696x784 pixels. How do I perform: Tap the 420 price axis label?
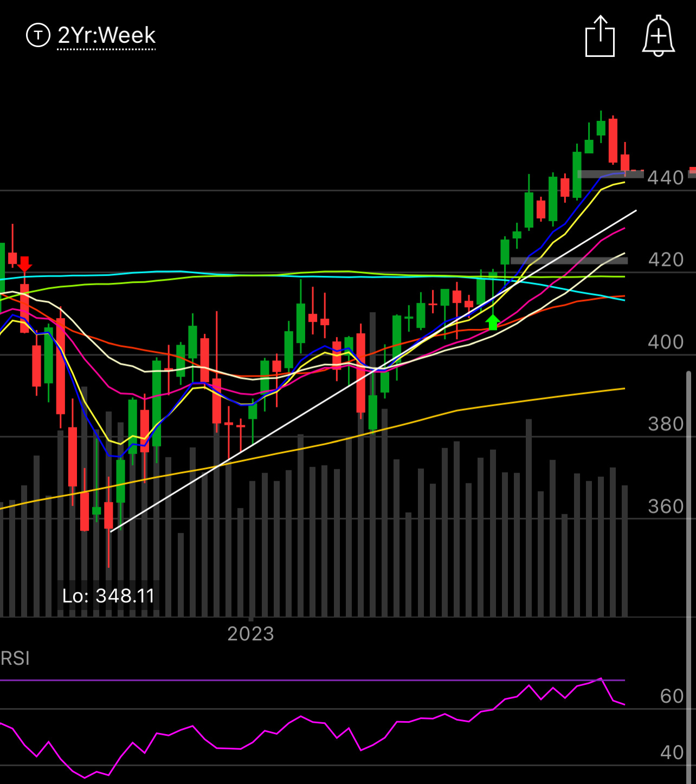click(x=666, y=260)
